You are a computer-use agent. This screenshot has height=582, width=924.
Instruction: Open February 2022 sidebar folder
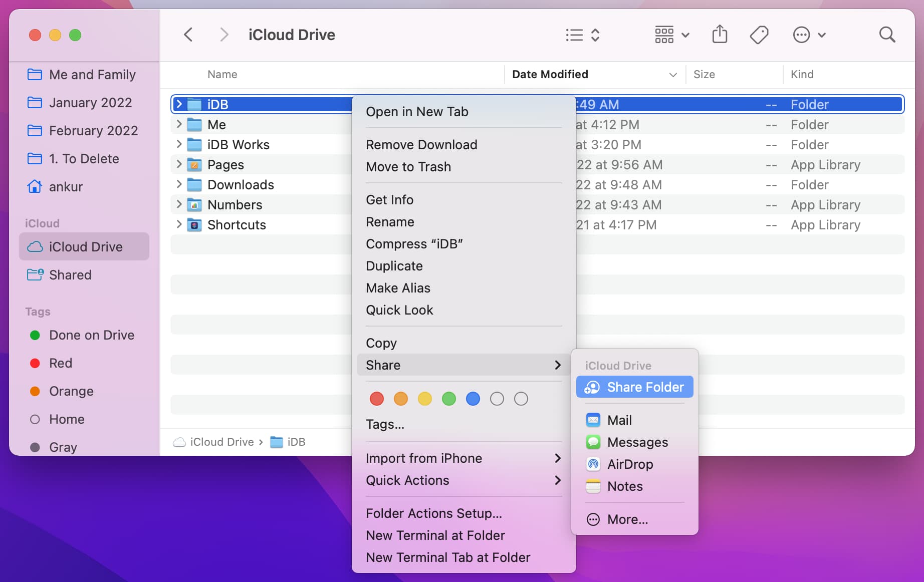point(84,131)
